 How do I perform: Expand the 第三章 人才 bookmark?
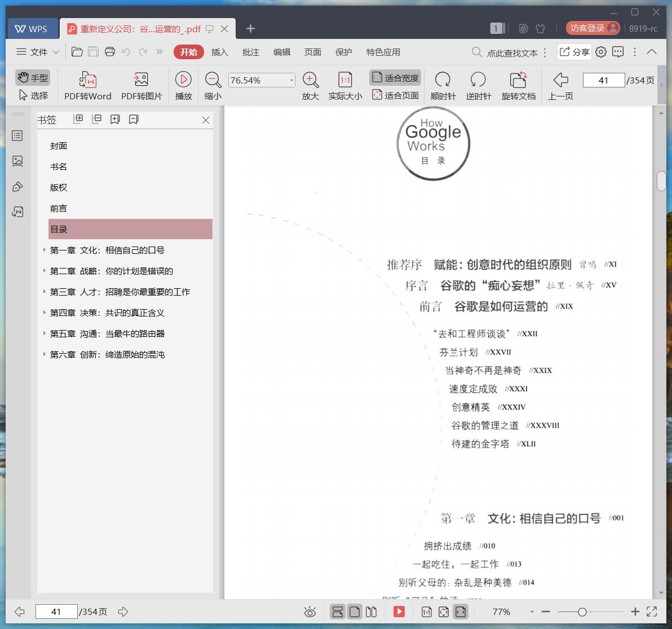(x=44, y=291)
